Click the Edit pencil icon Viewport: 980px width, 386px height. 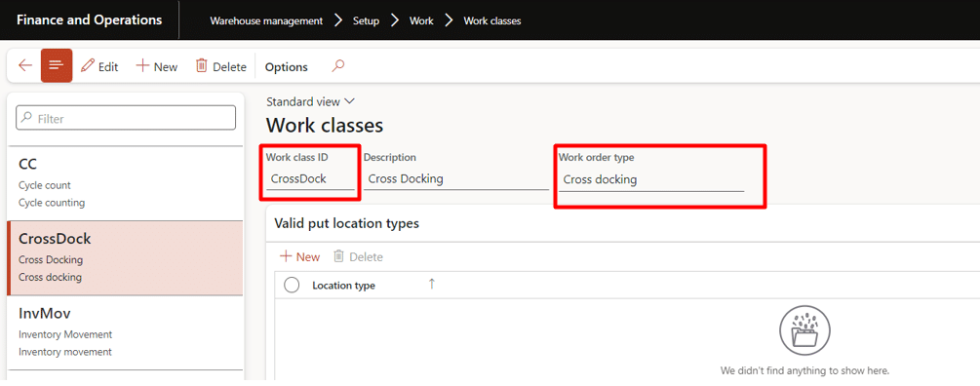tap(88, 65)
